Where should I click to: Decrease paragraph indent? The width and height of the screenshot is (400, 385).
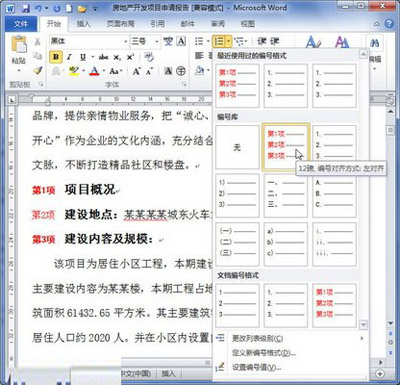(x=261, y=41)
